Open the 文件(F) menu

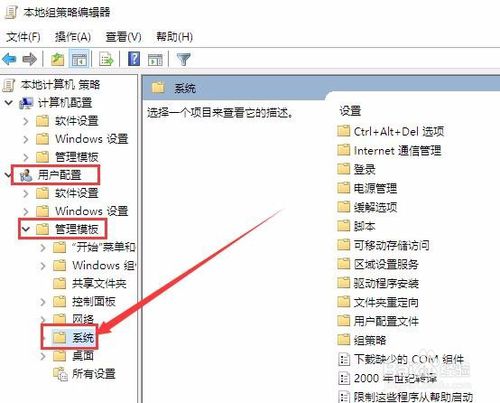click(23, 37)
